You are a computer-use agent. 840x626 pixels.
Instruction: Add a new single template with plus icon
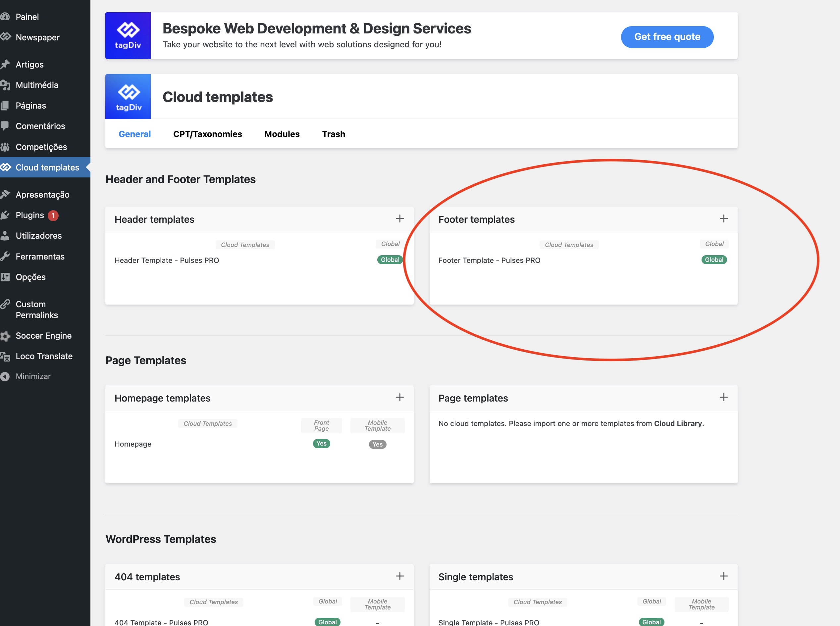pos(724,576)
